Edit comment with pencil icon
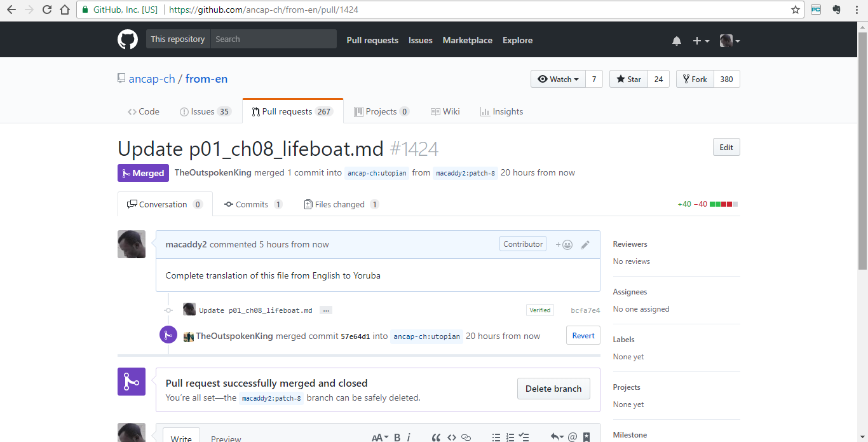868x442 pixels. pos(585,244)
